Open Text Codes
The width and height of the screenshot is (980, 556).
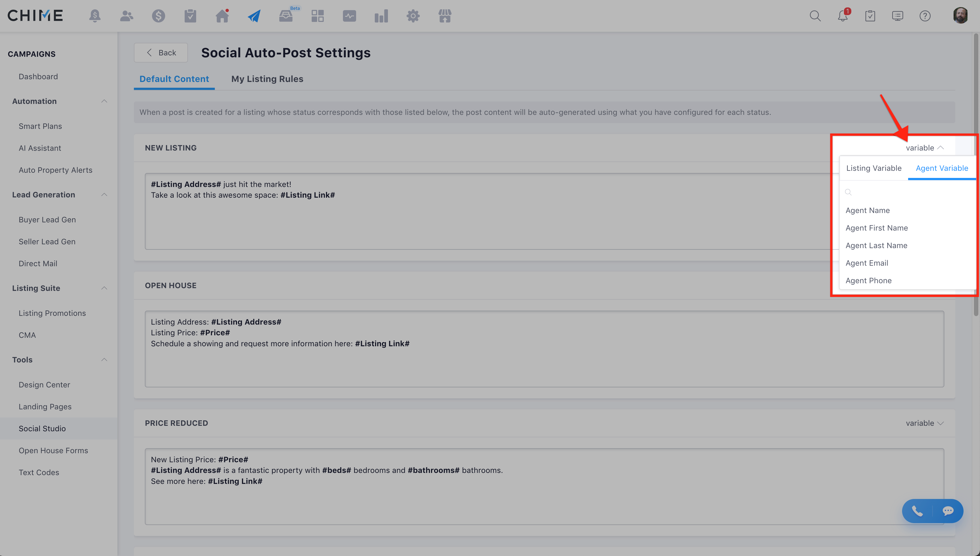(x=39, y=473)
